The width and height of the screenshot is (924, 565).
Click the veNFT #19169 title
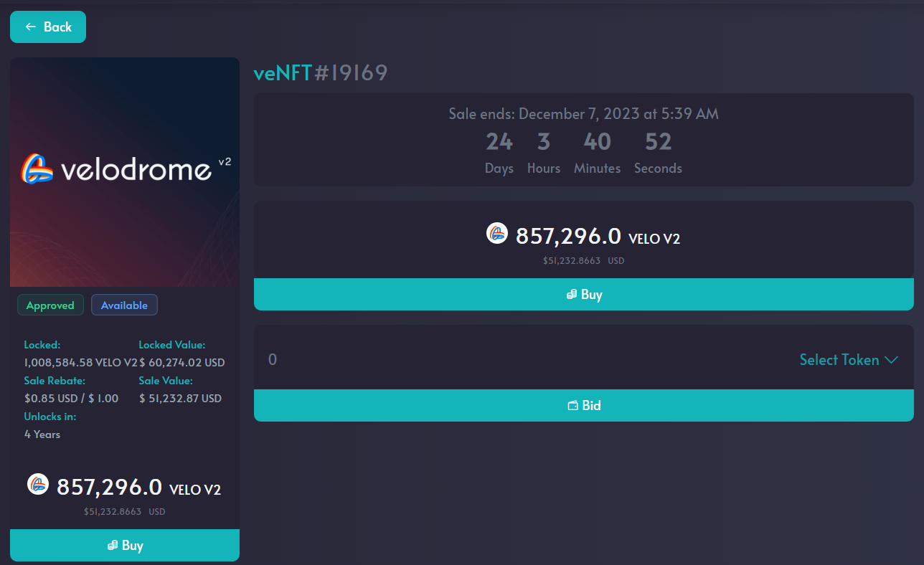[x=320, y=73]
